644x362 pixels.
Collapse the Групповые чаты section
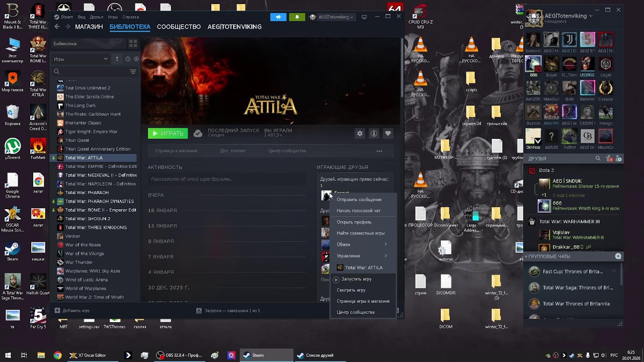click(526, 256)
